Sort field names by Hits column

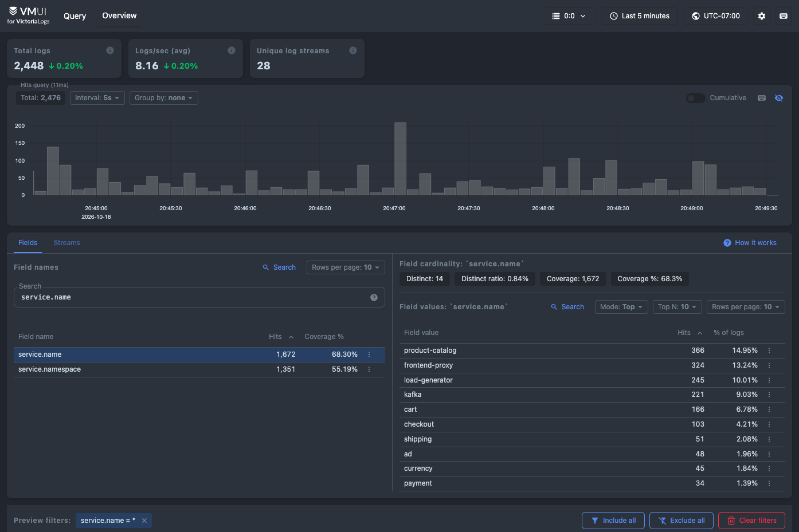click(281, 337)
